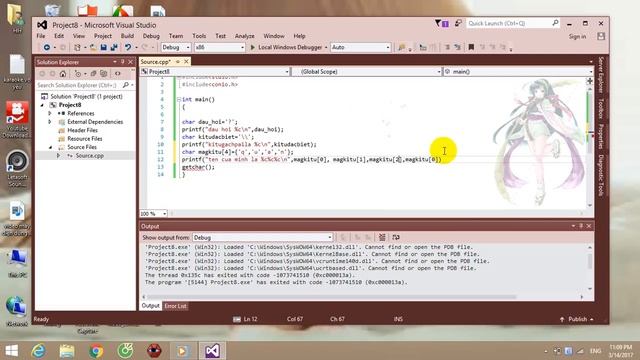Open Internet Explorer from taskbar

(x=38, y=351)
